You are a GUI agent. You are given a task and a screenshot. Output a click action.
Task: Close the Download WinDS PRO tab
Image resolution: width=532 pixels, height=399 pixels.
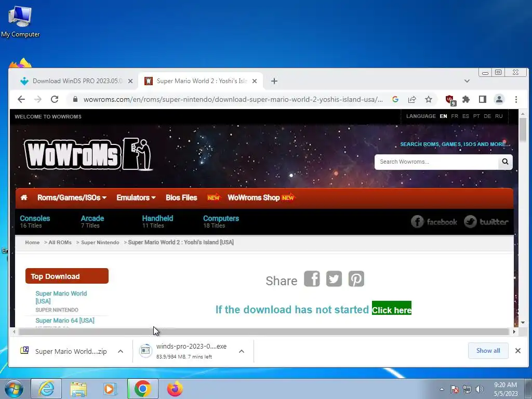130,81
